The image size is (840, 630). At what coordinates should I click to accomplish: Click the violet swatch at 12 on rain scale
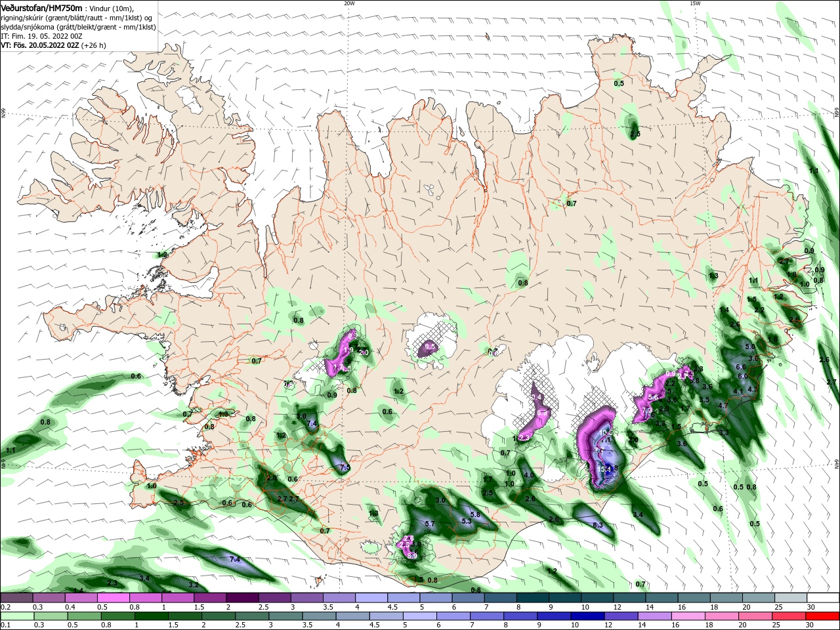point(621,616)
